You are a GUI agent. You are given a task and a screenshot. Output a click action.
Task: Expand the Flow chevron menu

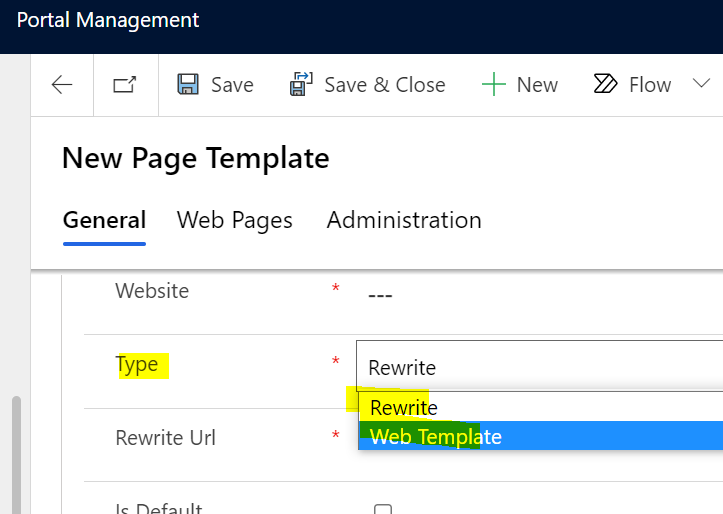(701, 83)
